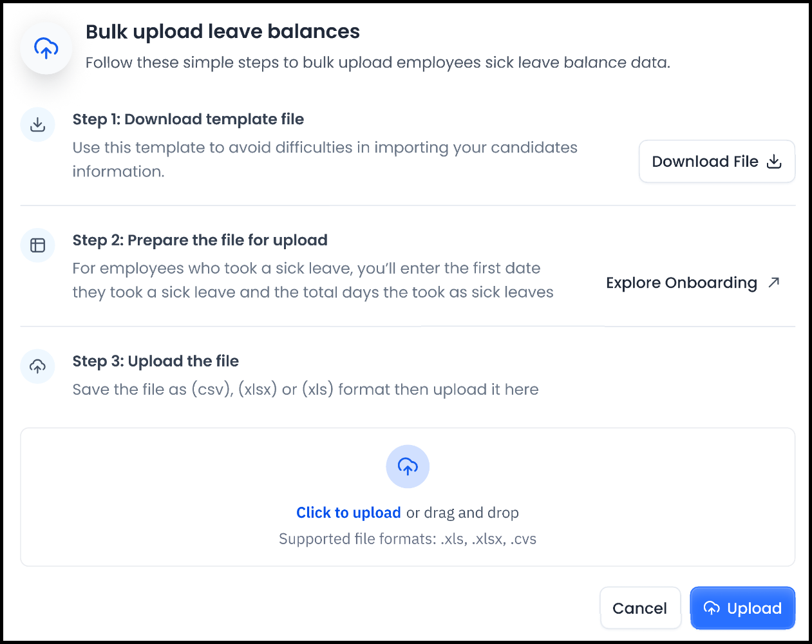This screenshot has width=812, height=644.
Task: Click the Step 2 table layout icon
Action: coord(38,245)
